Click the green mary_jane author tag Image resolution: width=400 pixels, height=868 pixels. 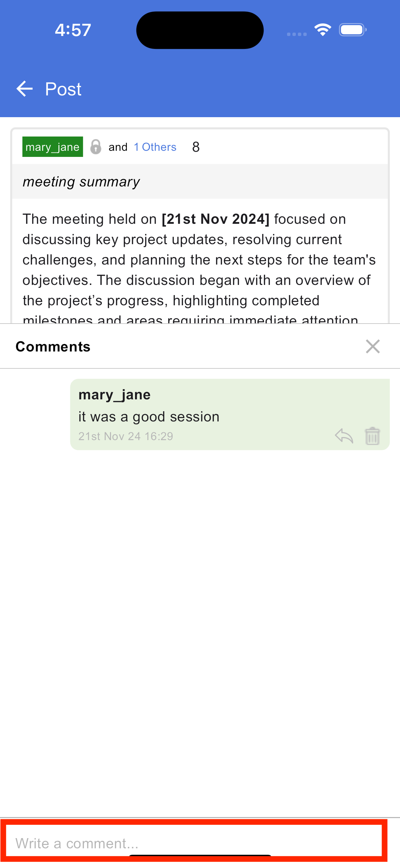coord(53,147)
